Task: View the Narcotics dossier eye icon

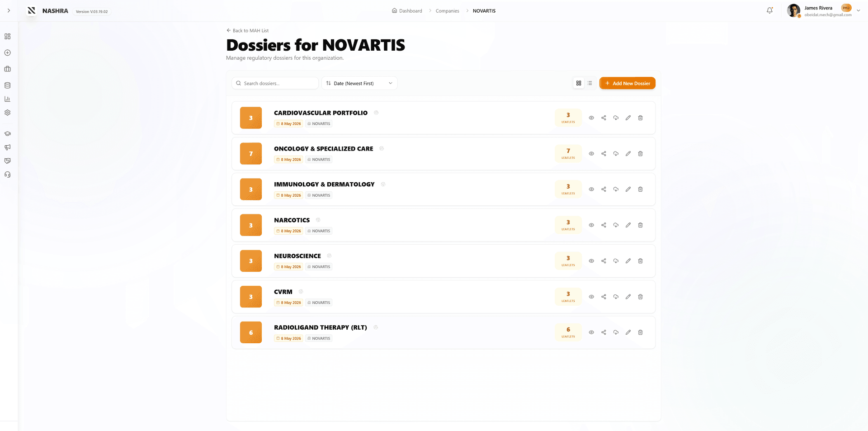Action: tap(591, 225)
